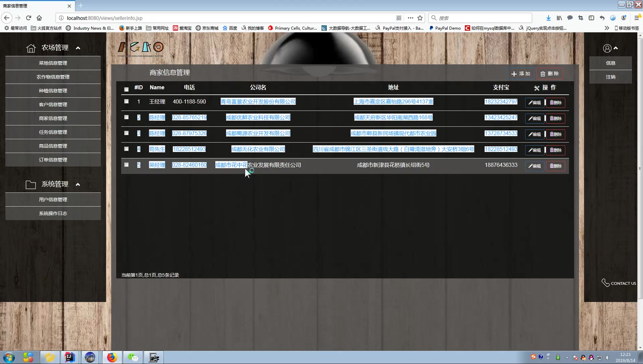Collapse the user menu caret
This screenshot has height=364, width=643.
pos(616,48)
